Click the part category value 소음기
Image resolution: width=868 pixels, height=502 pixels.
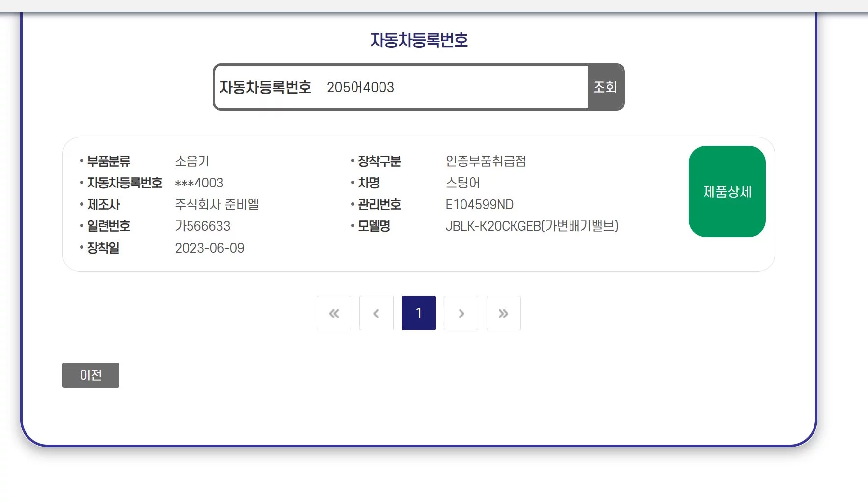192,161
